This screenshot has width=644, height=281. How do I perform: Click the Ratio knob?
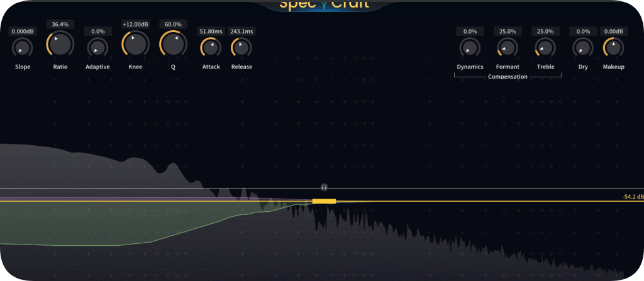pos(60,43)
